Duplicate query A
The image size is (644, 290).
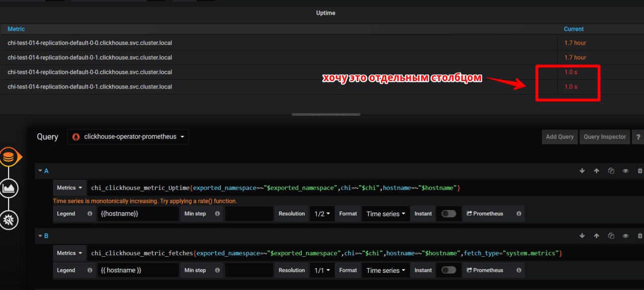611,171
